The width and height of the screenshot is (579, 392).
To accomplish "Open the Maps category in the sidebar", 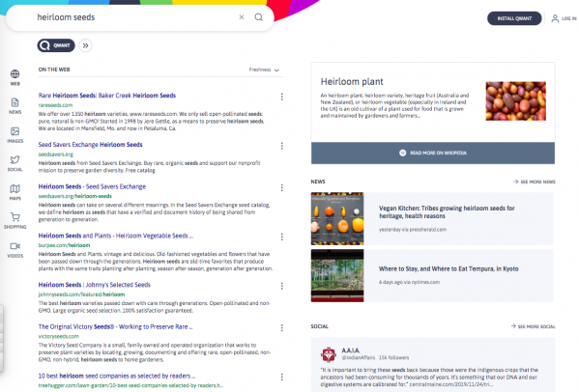I will pyautogui.click(x=14, y=192).
